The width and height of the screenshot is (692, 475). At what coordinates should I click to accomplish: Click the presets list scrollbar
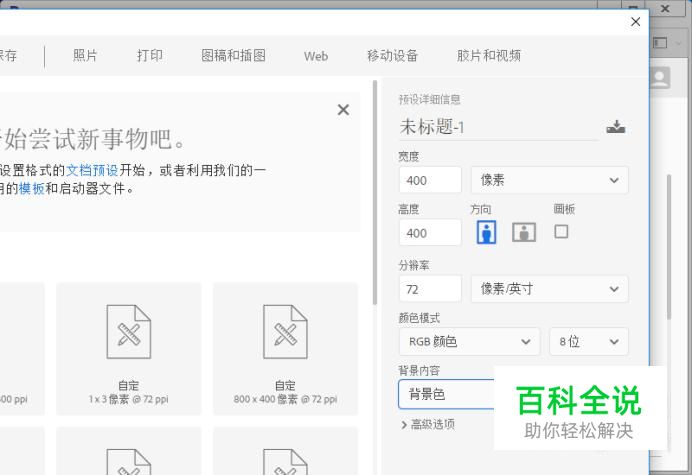point(375,192)
